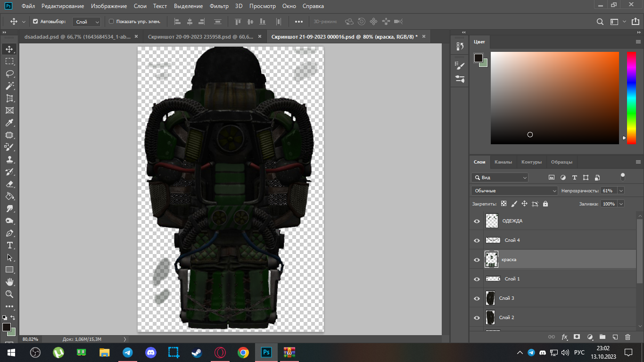This screenshot has height=362, width=644.
Task: Click the search magnifier in options bar
Action: coord(600,22)
